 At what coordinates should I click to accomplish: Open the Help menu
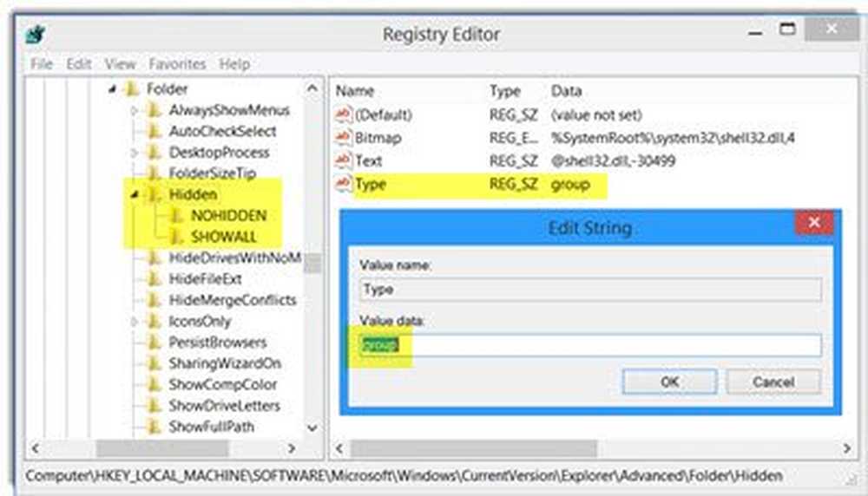234,64
